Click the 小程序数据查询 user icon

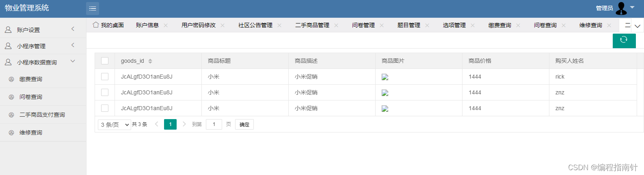(x=8, y=62)
